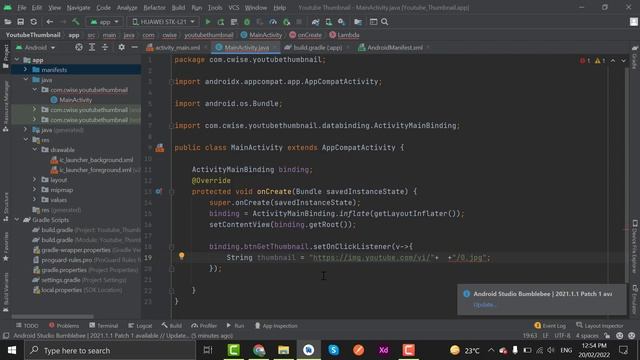Open Project panel settings gear
The image size is (640, 360).
click(x=121, y=47)
